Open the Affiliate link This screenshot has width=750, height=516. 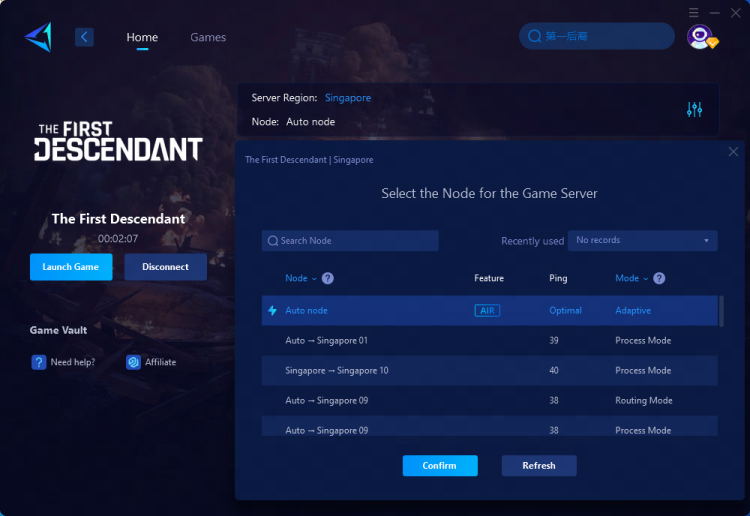click(161, 362)
